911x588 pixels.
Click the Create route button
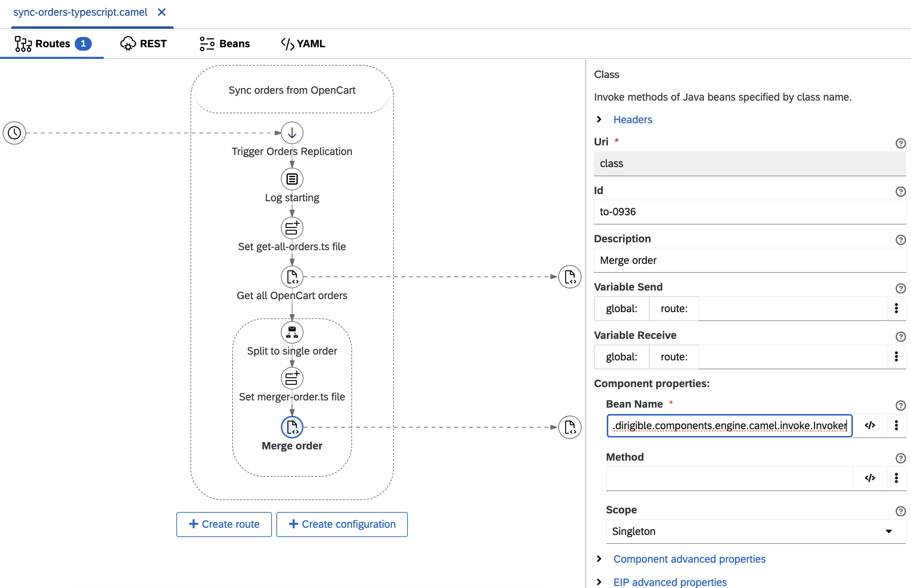[224, 524]
